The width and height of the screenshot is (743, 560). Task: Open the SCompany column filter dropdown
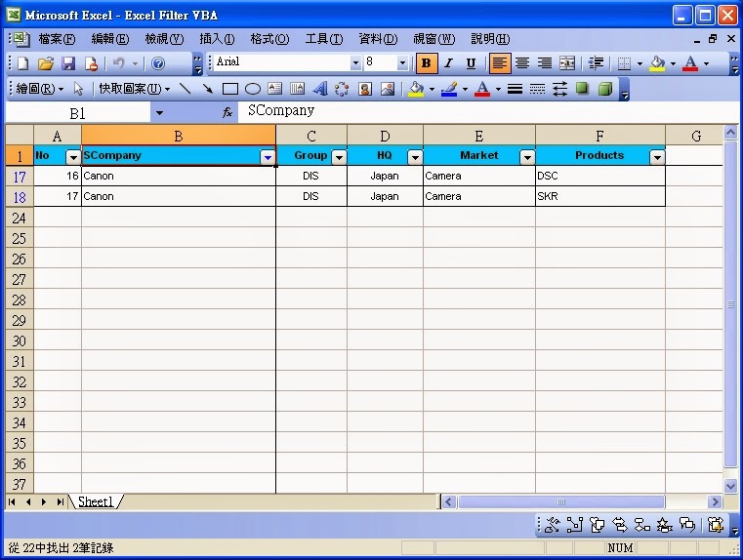point(268,157)
